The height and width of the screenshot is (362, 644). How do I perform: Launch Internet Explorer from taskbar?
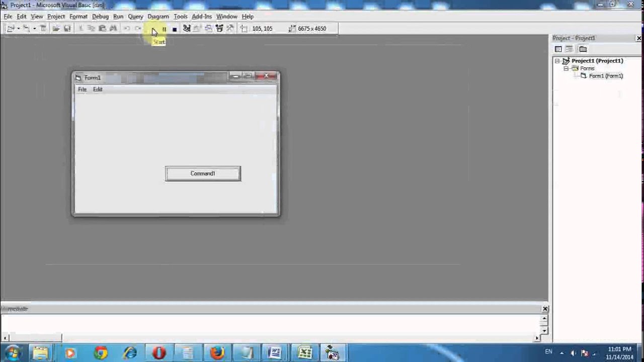point(130,353)
